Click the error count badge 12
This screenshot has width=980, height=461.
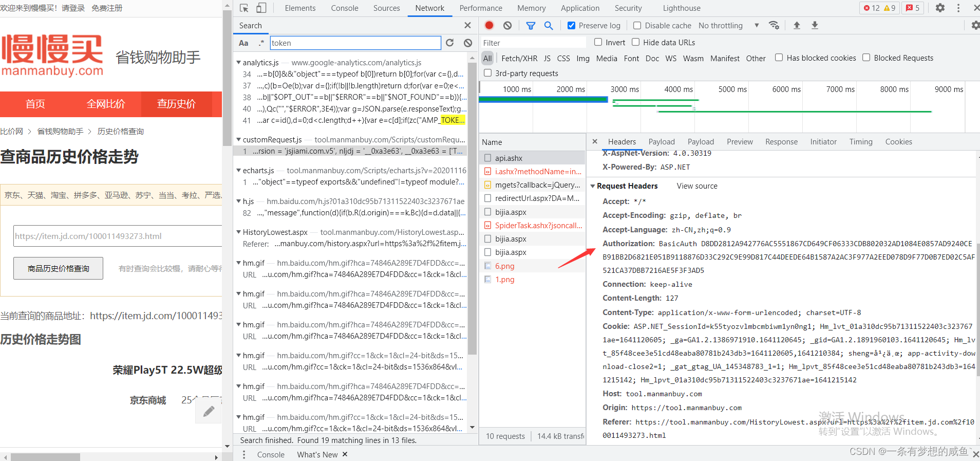click(x=872, y=8)
